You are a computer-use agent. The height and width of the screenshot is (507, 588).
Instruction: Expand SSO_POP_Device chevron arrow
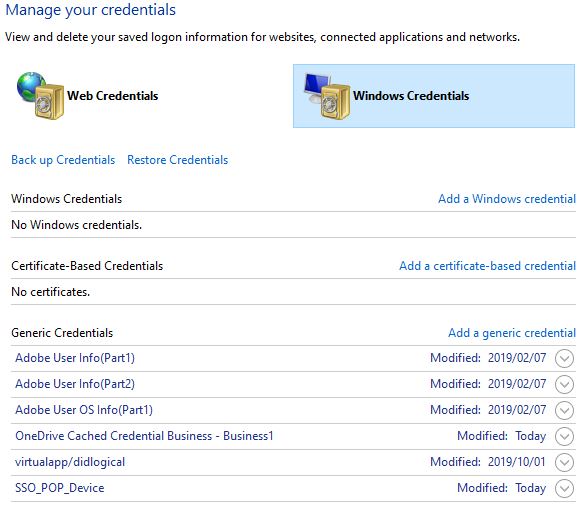click(564, 488)
